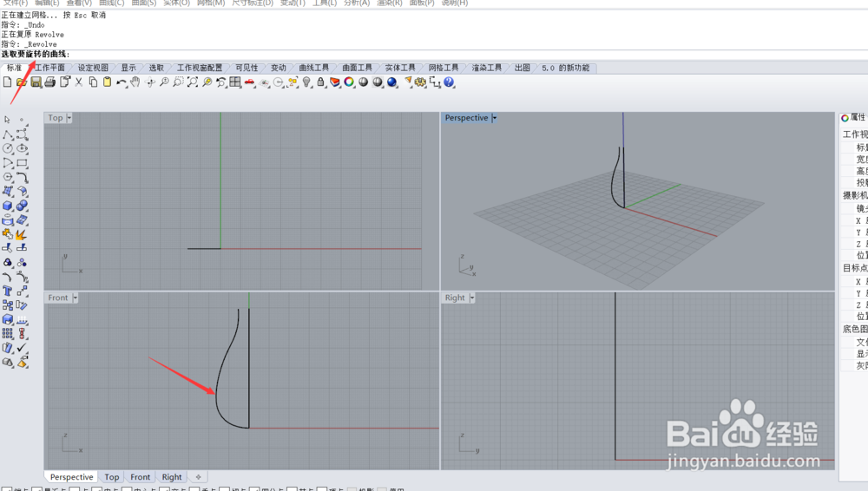The image size is (868, 491).
Task: Switch to the 曲面工具 toolbar tab
Action: (x=357, y=68)
